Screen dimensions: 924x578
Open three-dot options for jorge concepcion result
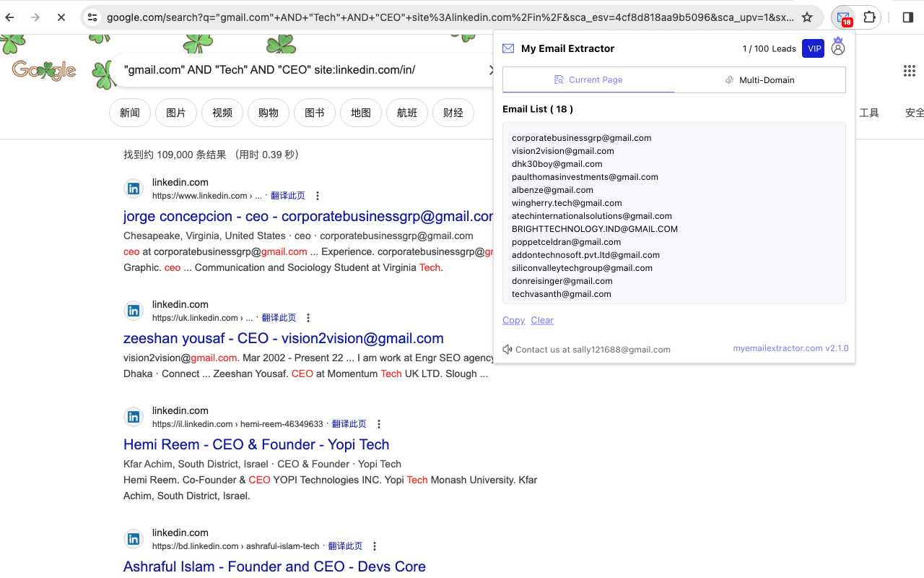coord(317,195)
